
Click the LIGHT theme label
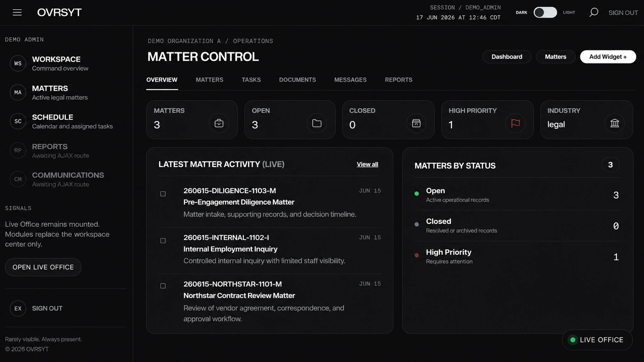tap(569, 13)
